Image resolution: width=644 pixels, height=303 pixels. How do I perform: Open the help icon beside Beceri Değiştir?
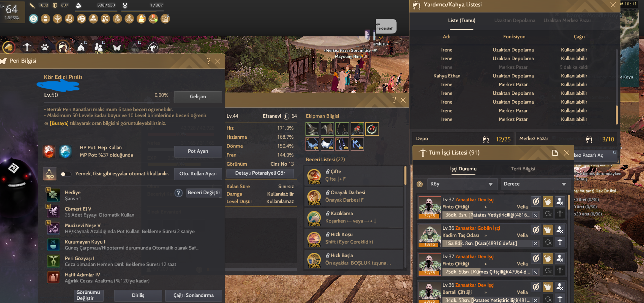point(179,193)
